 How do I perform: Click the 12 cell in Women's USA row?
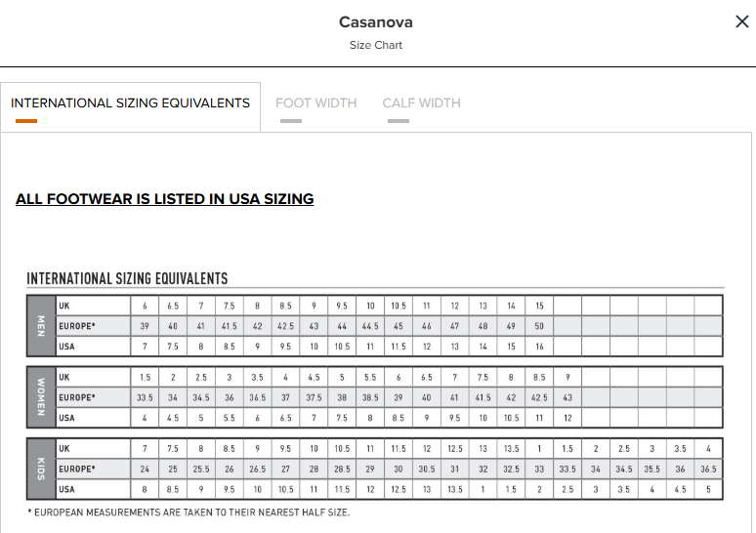567,418
